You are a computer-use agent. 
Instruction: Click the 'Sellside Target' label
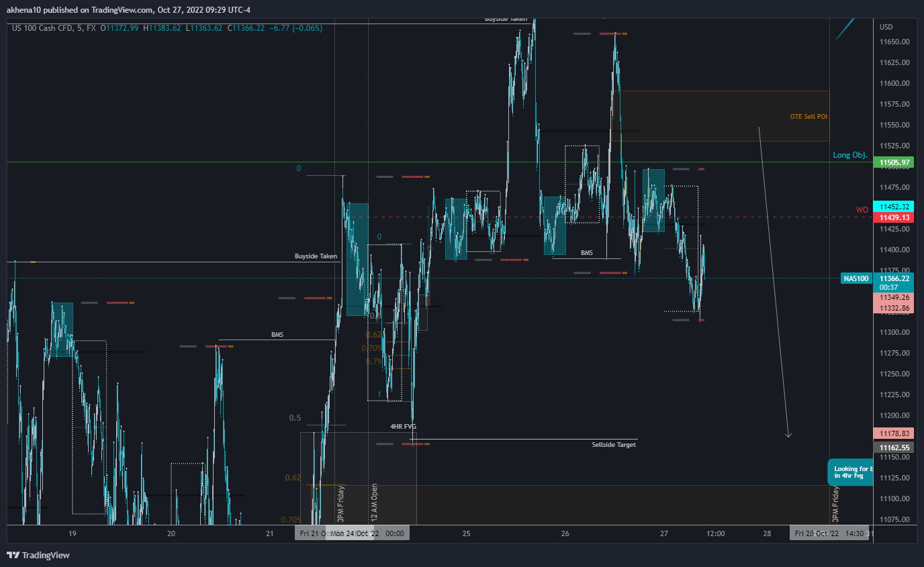point(614,445)
